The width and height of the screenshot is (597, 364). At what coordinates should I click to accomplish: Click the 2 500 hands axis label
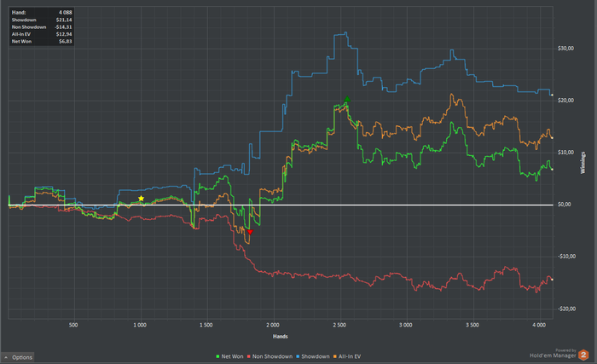coord(339,325)
